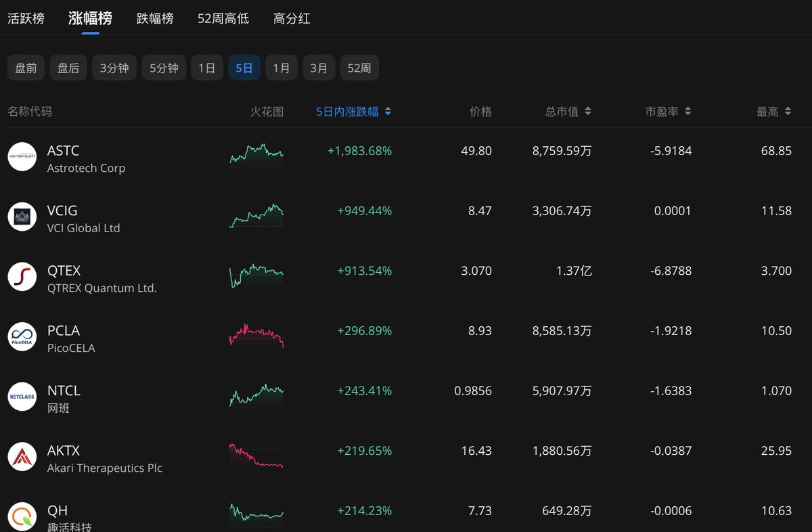Open the QTREX Quantum logo icon

point(22,276)
